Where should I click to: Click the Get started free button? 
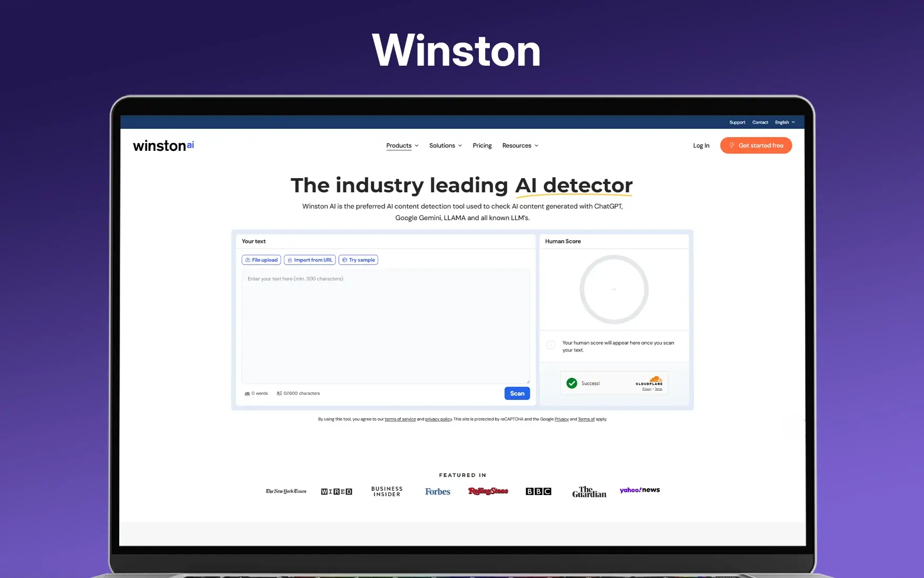[x=756, y=146]
